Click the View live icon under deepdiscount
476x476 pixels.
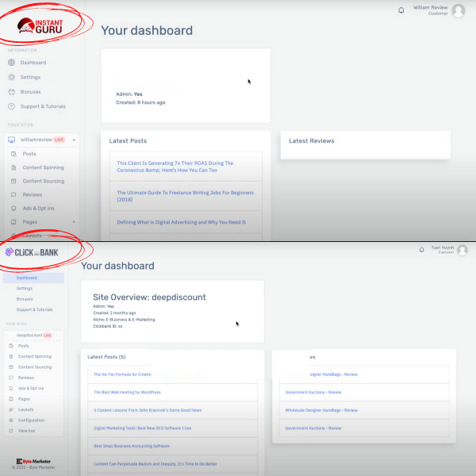tap(11, 431)
